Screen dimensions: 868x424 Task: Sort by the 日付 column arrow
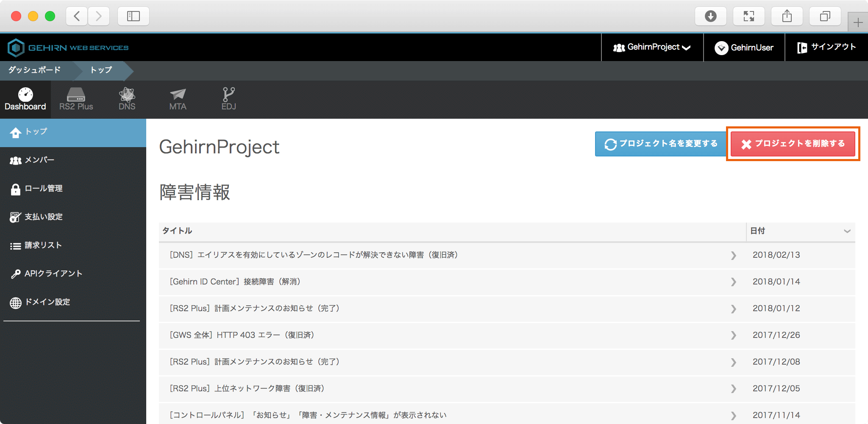click(x=847, y=231)
